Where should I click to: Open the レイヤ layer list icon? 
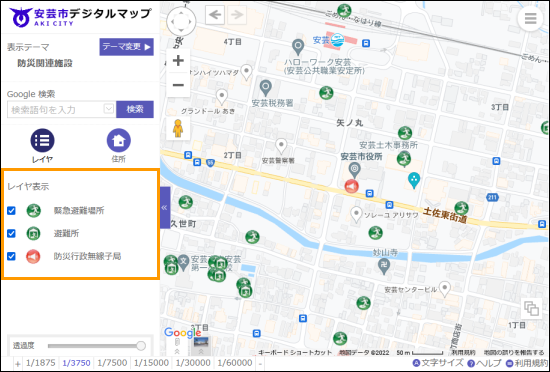click(42, 141)
